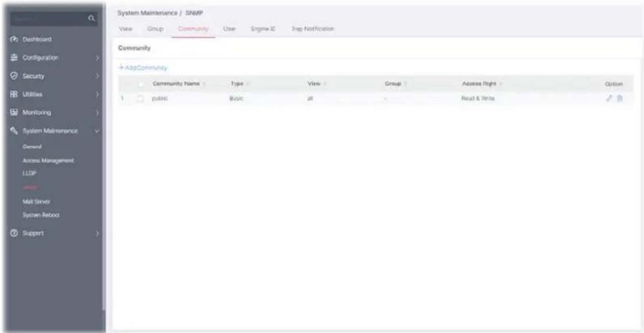Click the Monitoring display icon
This screenshot has width=644, height=333.
point(13,112)
